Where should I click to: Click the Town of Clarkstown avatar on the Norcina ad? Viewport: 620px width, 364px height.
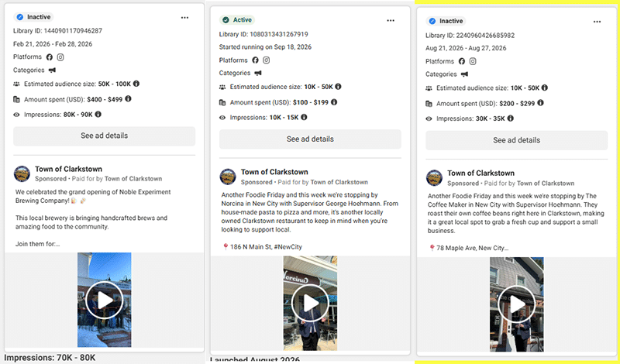228,177
